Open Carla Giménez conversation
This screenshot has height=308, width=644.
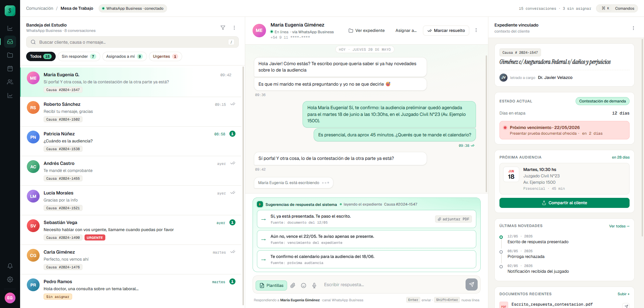click(131, 260)
